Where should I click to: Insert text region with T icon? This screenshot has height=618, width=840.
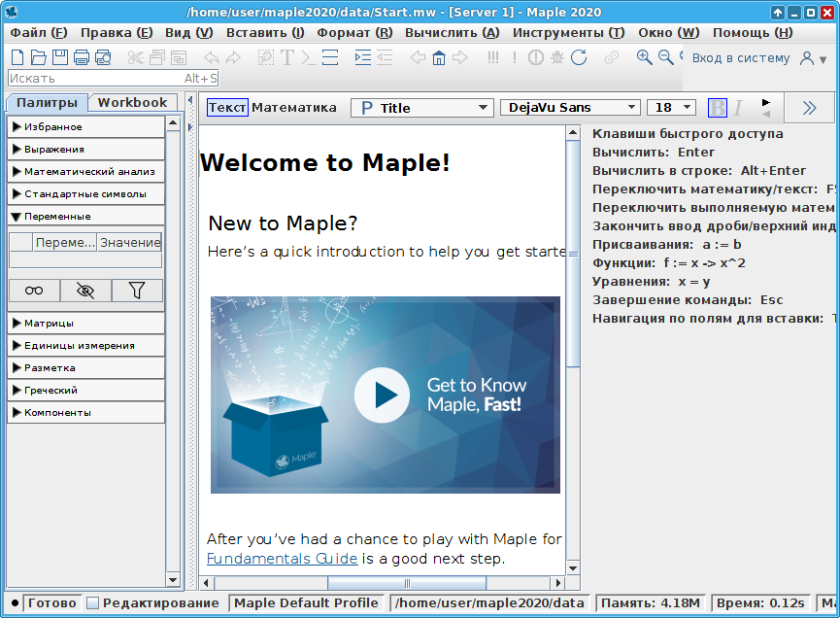[287, 57]
